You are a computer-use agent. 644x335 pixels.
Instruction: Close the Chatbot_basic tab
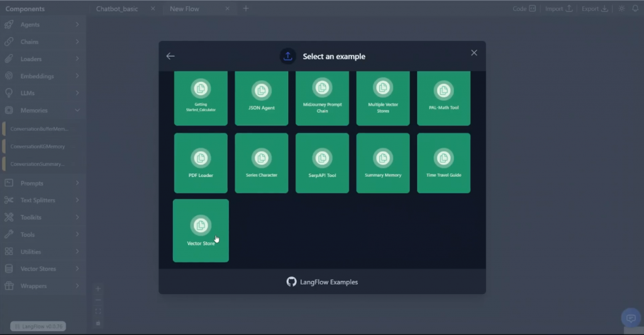(x=153, y=9)
